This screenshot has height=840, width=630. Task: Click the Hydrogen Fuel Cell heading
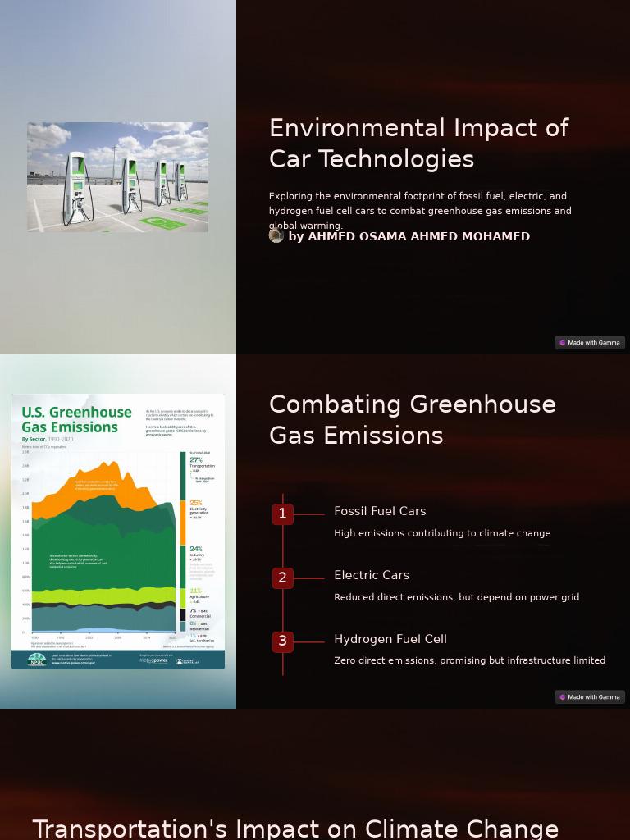tap(390, 639)
